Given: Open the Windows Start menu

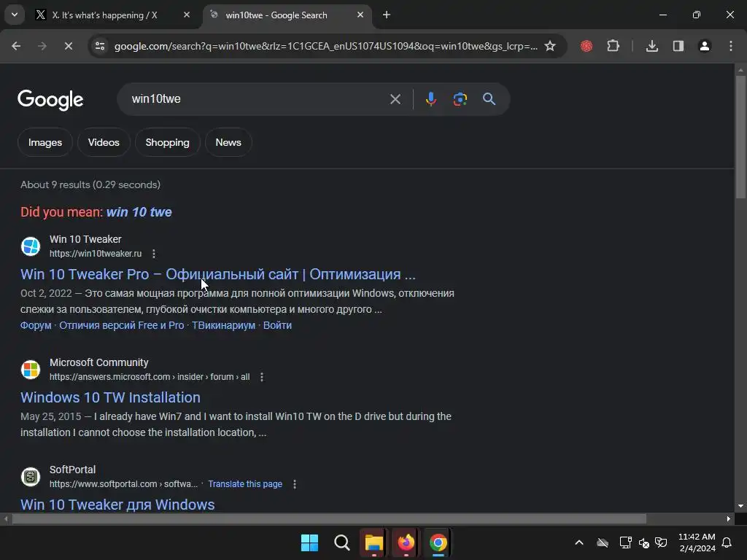Looking at the screenshot, I should [309, 542].
